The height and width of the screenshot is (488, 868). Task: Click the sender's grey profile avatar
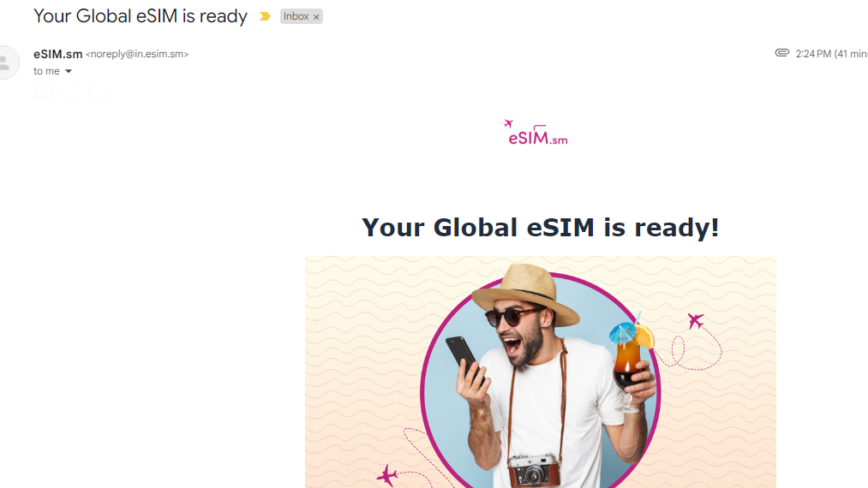coord(7,62)
